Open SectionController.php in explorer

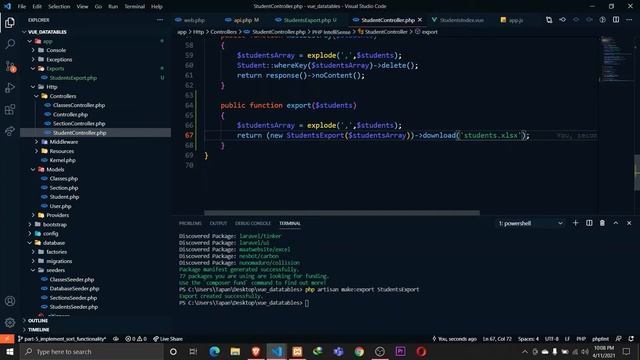pos(79,124)
